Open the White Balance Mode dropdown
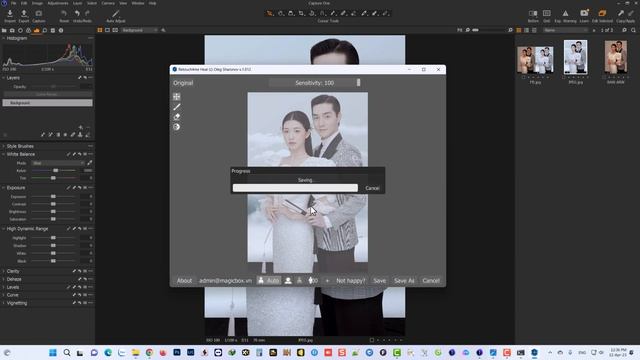Viewport: 640px width, 360px height. (58, 163)
